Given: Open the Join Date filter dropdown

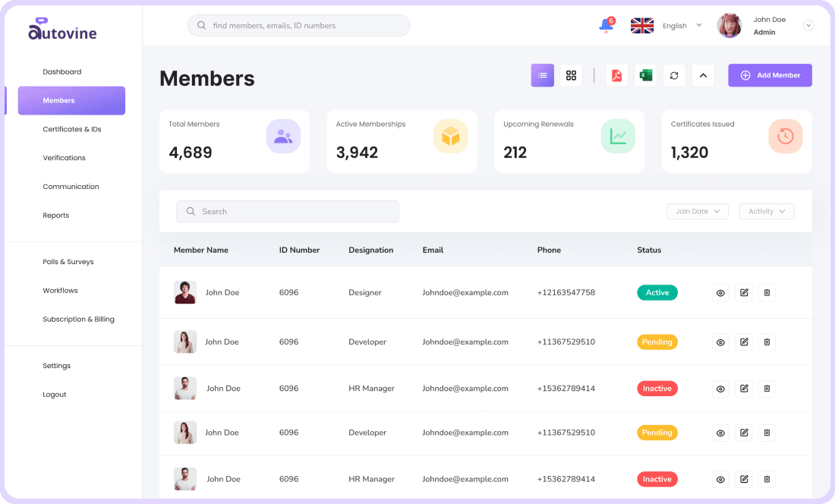Looking at the screenshot, I should [697, 212].
